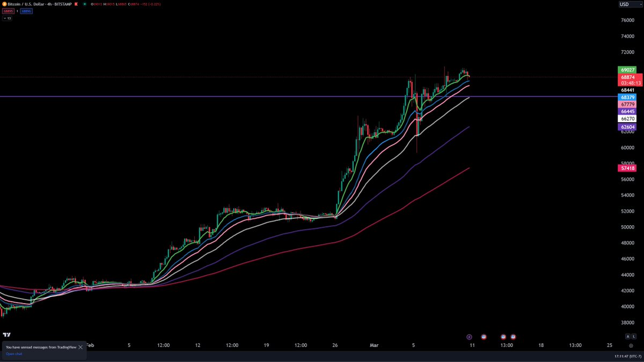644x362 pixels.
Task: Click the pink 57418 price label on the scale
Action: pos(628,168)
